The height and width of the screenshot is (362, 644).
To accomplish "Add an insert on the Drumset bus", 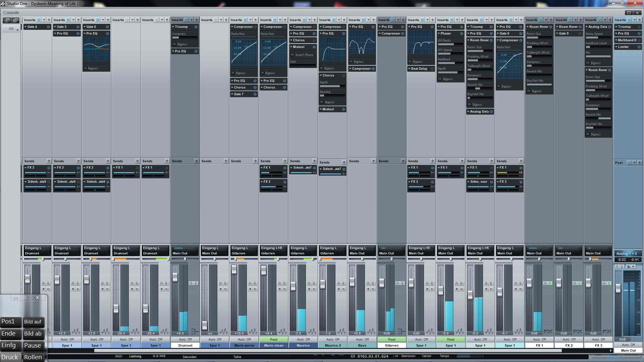I will [x=197, y=20].
